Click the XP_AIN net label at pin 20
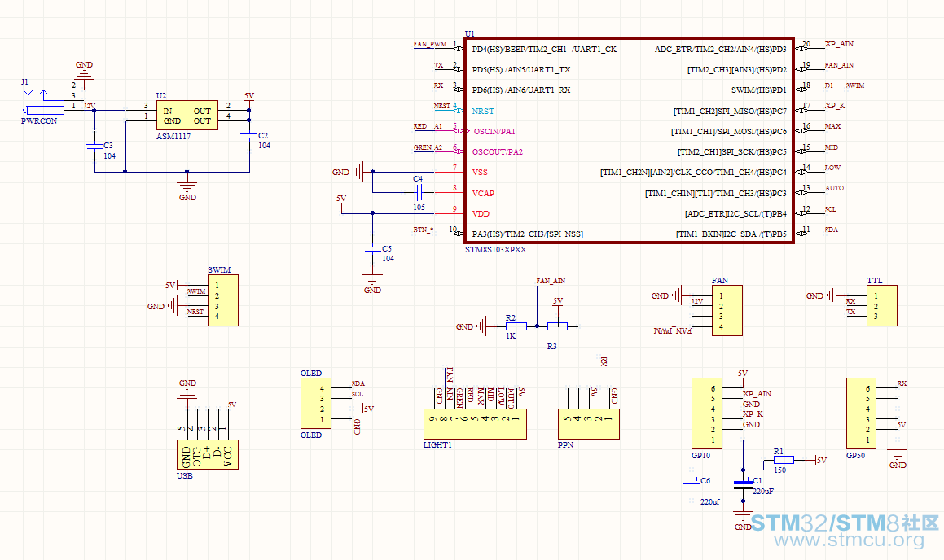944x560 pixels. point(839,44)
